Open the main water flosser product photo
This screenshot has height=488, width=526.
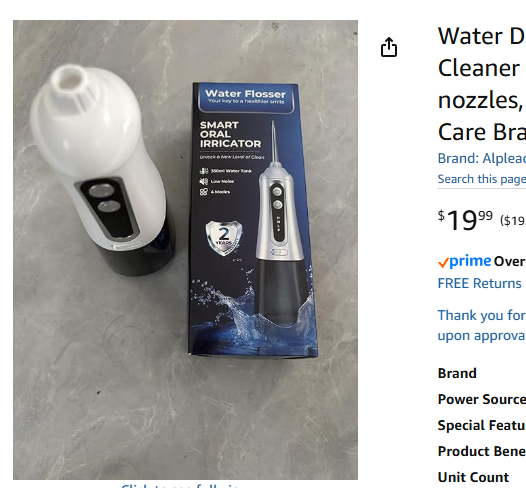tap(186, 250)
